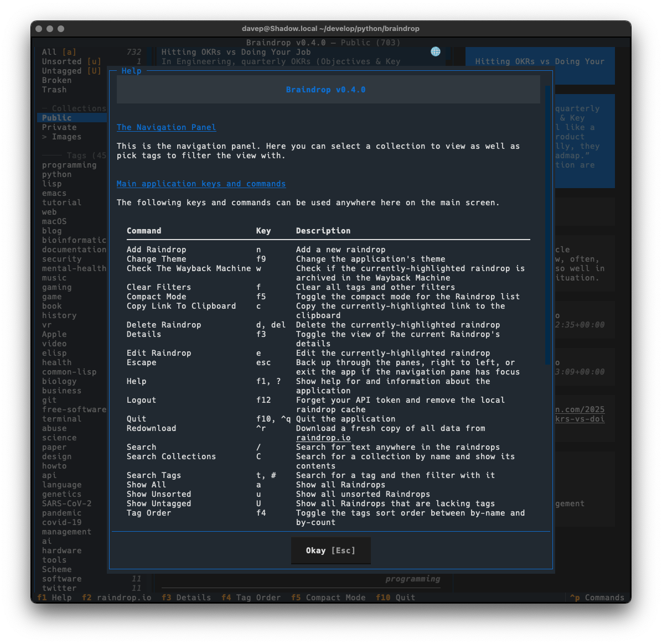
Task: Click f4 Tag Order in footer
Action: pyautogui.click(x=251, y=597)
